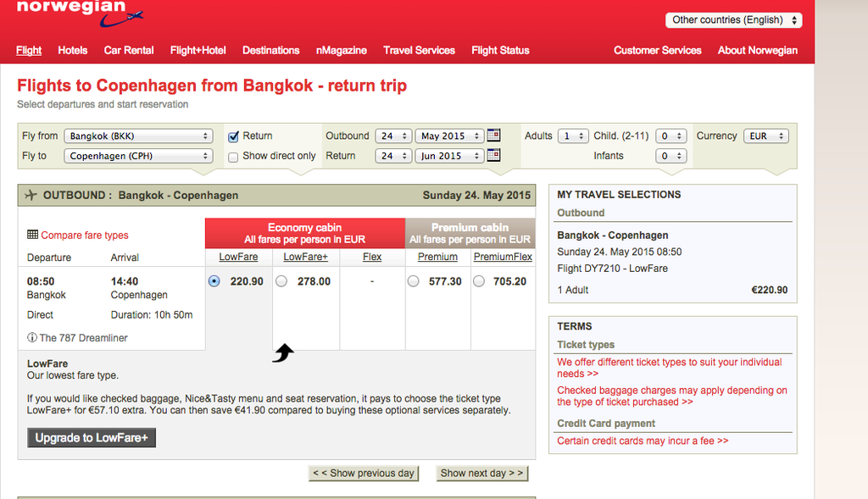This screenshot has height=499, width=868.
Task: Click the info icon next to 787 Dreamliner
Action: point(32,337)
